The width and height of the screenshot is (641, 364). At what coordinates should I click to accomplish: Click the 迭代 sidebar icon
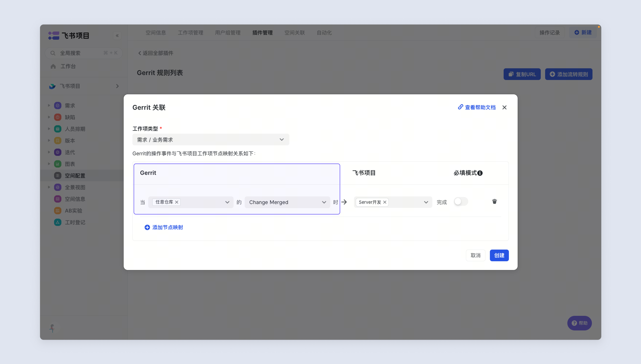click(58, 152)
